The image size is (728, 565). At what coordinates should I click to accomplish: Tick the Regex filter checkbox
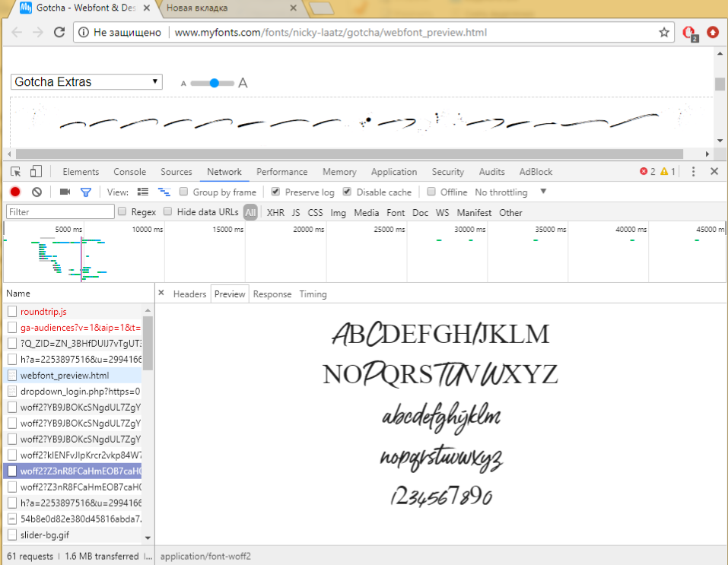[122, 211]
